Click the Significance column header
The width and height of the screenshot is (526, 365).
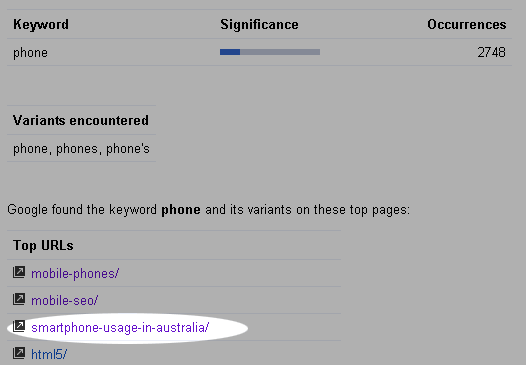(259, 24)
